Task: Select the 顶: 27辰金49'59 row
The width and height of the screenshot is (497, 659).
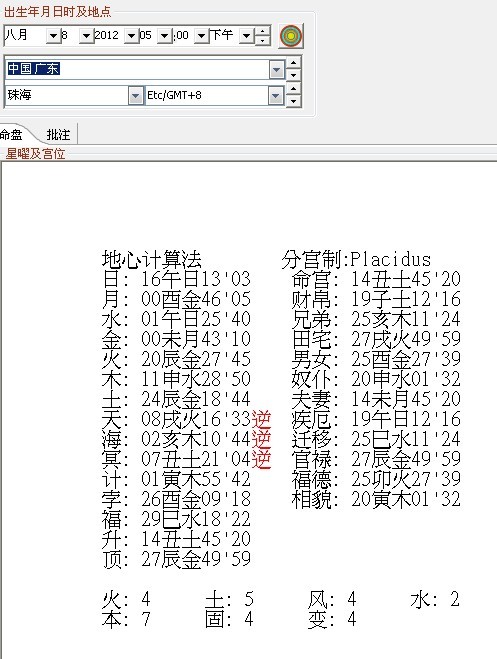Action: [x=176, y=559]
